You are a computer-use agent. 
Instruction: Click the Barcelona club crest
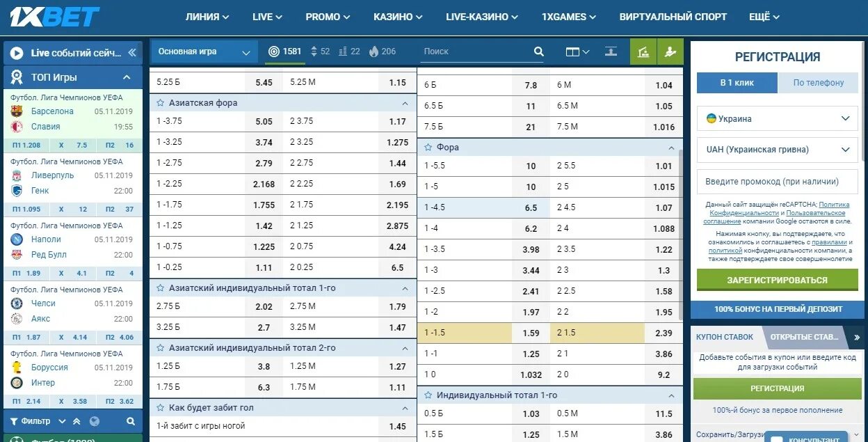tap(17, 111)
